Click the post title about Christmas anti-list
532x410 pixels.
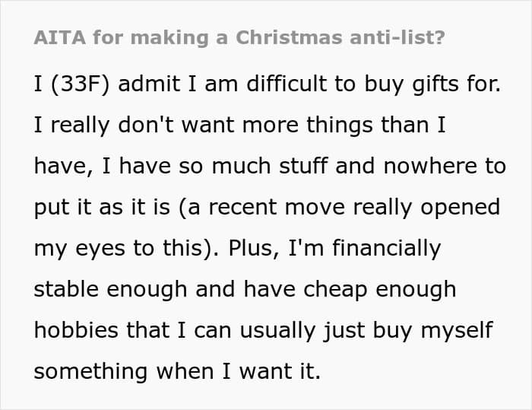coord(239,38)
